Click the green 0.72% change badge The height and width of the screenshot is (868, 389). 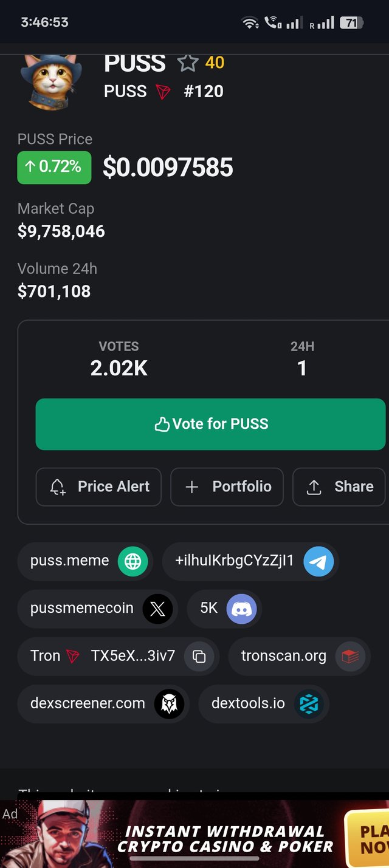pyautogui.click(x=54, y=168)
